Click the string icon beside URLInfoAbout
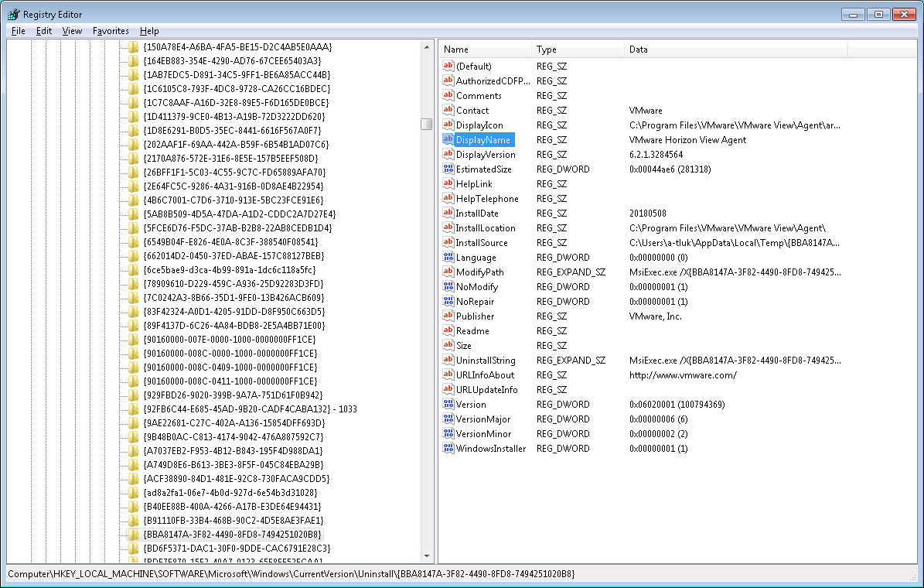 448,375
